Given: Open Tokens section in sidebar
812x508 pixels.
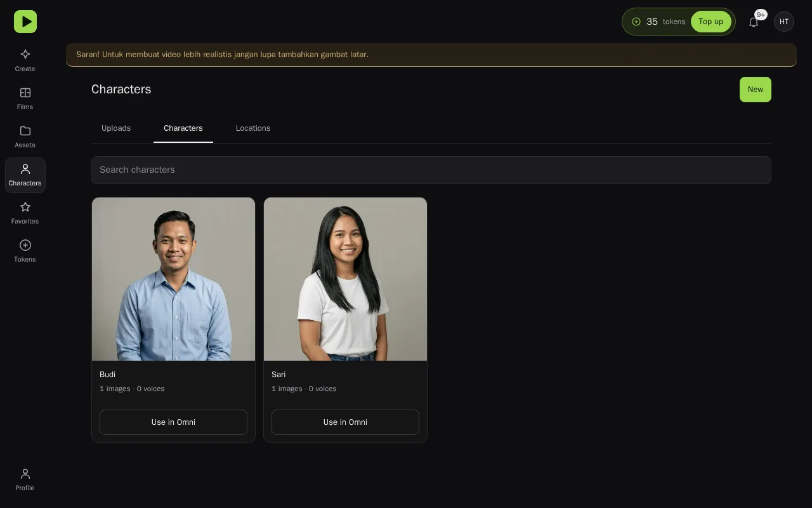Looking at the screenshot, I should 25,251.
